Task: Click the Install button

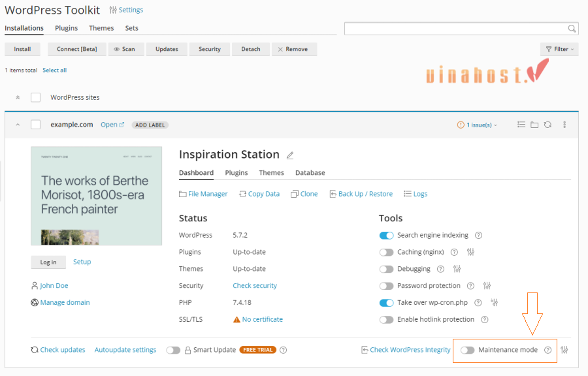Action: click(22, 49)
